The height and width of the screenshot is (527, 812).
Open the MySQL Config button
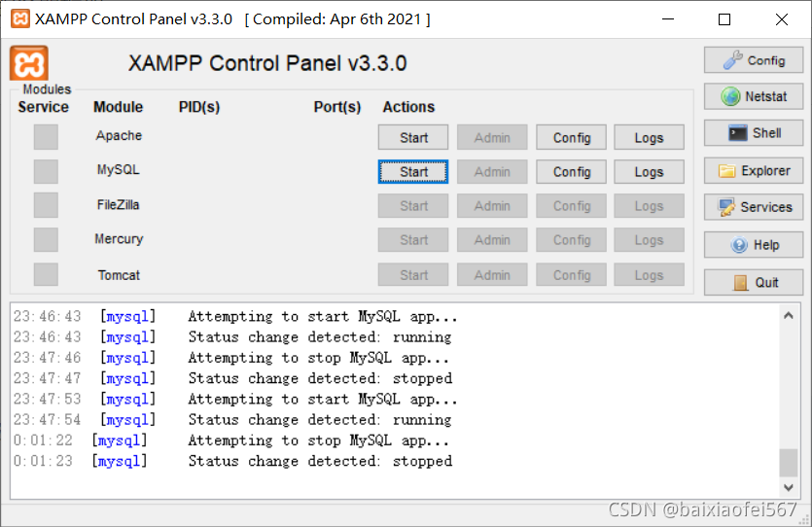click(x=571, y=171)
